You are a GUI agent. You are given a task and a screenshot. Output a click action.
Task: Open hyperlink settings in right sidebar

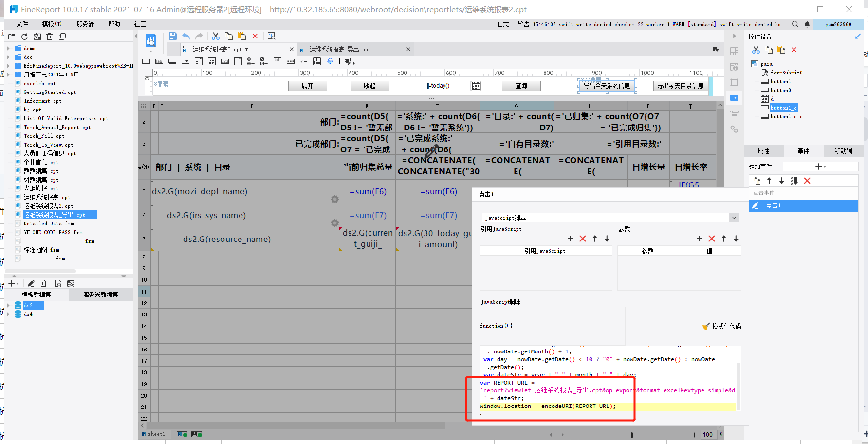(734, 129)
